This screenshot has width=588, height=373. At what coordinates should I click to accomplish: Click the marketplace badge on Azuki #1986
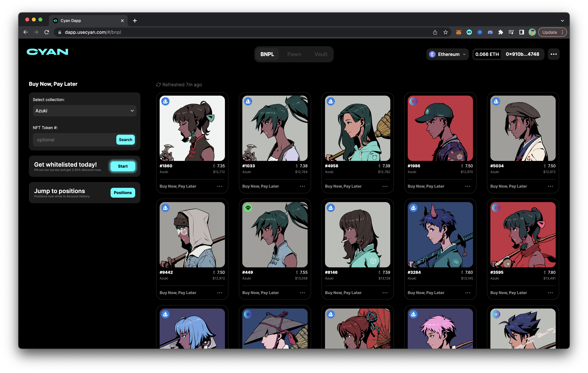[x=413, y=101]
